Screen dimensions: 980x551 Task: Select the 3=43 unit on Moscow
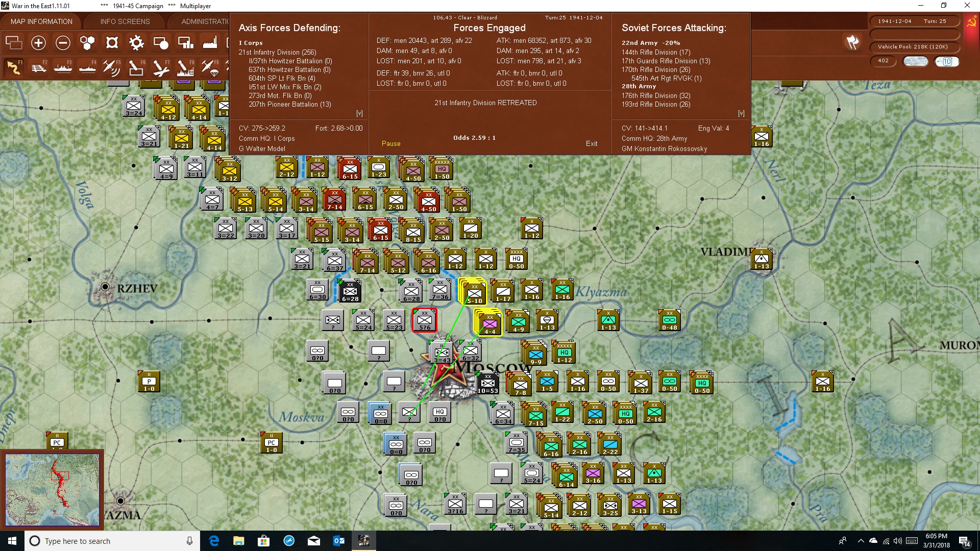[x=442, y=353]
